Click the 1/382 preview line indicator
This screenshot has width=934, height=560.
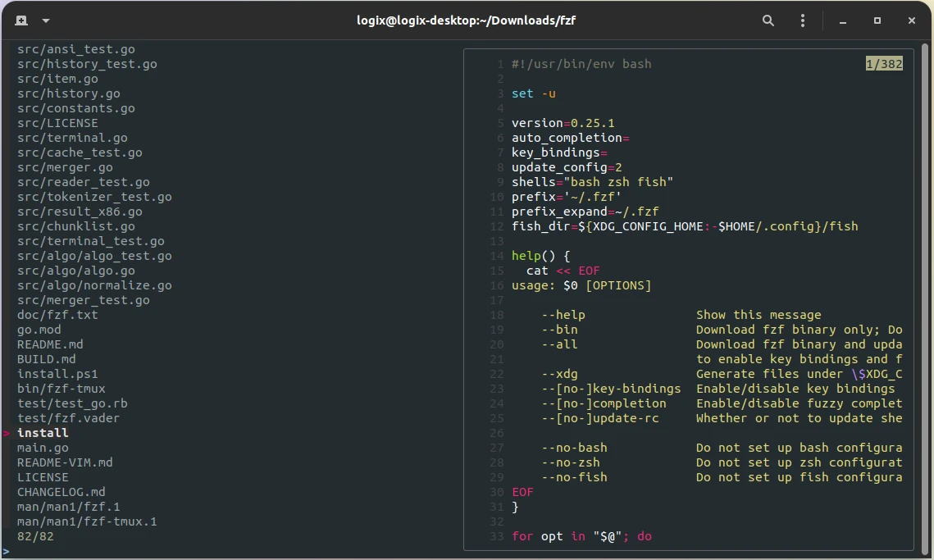883,64
